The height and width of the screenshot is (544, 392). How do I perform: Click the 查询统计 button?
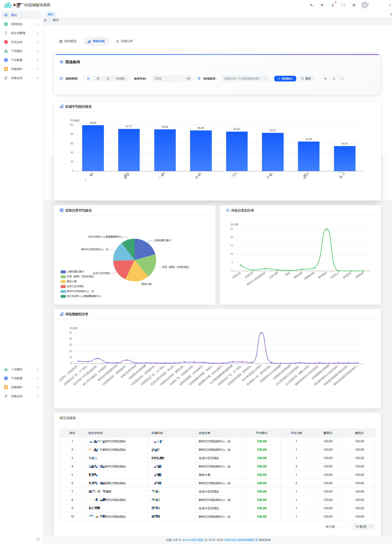[x=285, y=79]
